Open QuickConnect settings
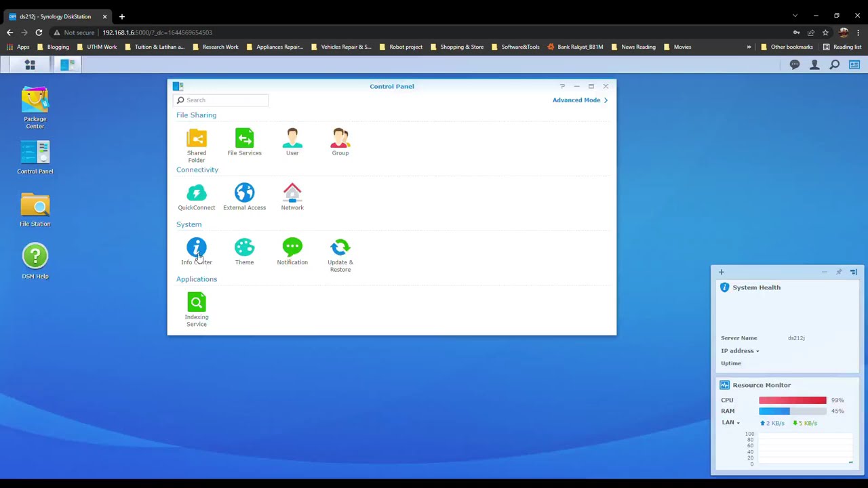 coord(197,197)
